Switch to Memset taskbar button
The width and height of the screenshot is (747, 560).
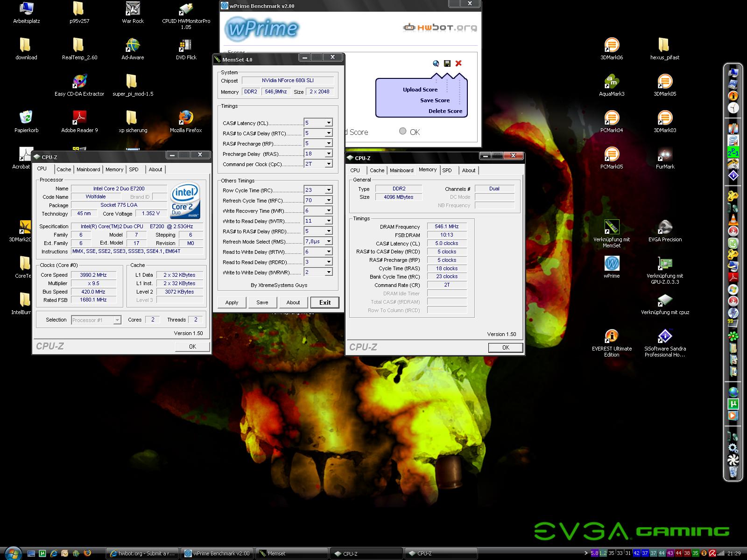click(292, 553)
